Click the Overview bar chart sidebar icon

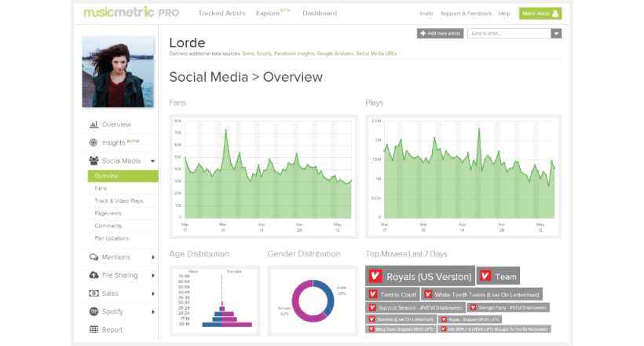(94, 124)
